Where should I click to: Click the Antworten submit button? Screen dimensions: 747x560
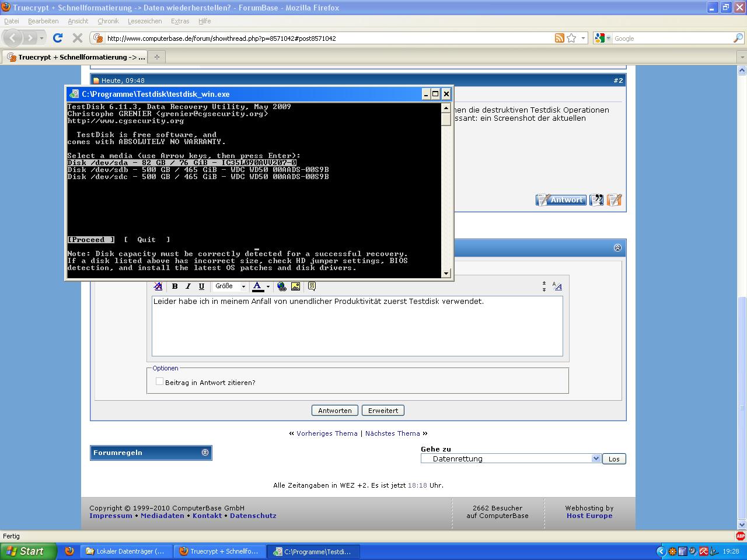point(335,410)
